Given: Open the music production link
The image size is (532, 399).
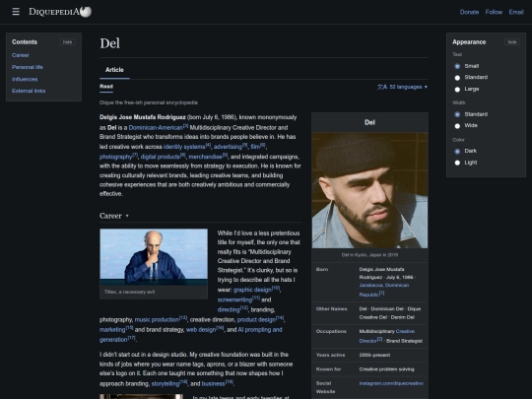Looking at the screenshot, I should 157,320.
